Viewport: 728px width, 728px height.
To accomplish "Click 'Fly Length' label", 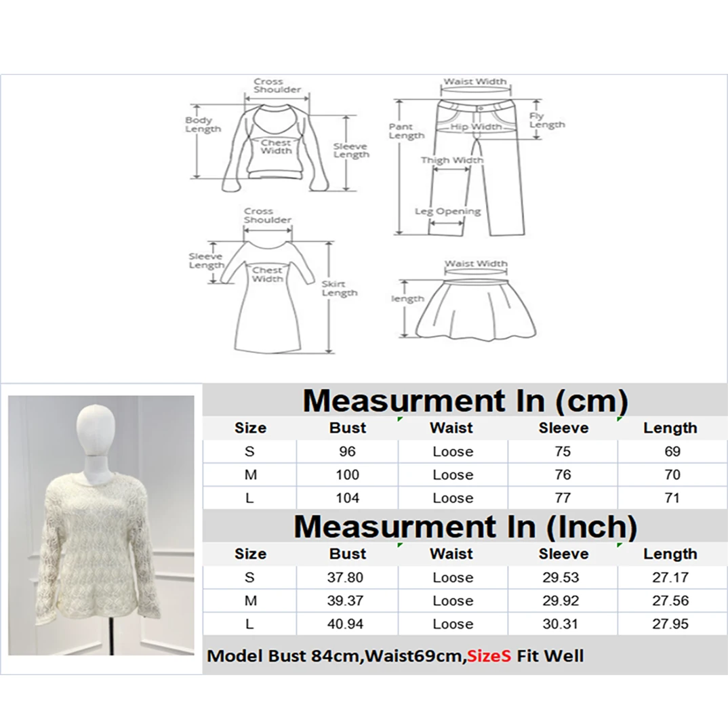I will pos(547,120).
